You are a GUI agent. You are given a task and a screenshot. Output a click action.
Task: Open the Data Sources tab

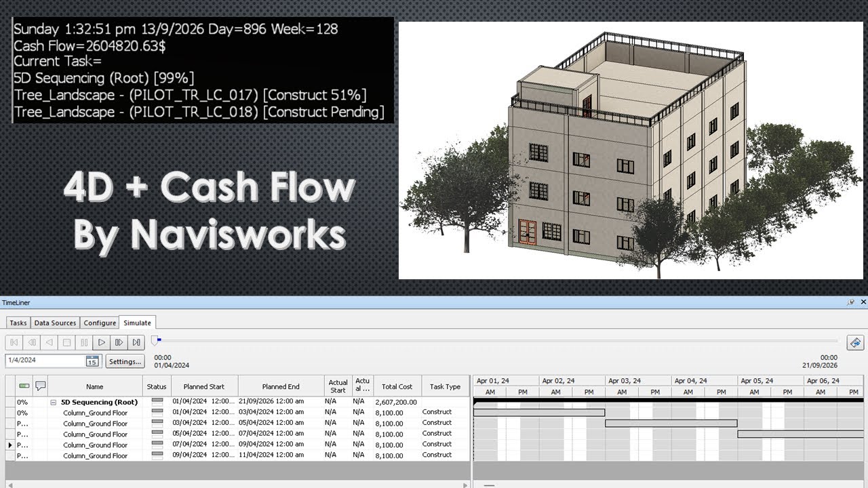tap(56, 323)
